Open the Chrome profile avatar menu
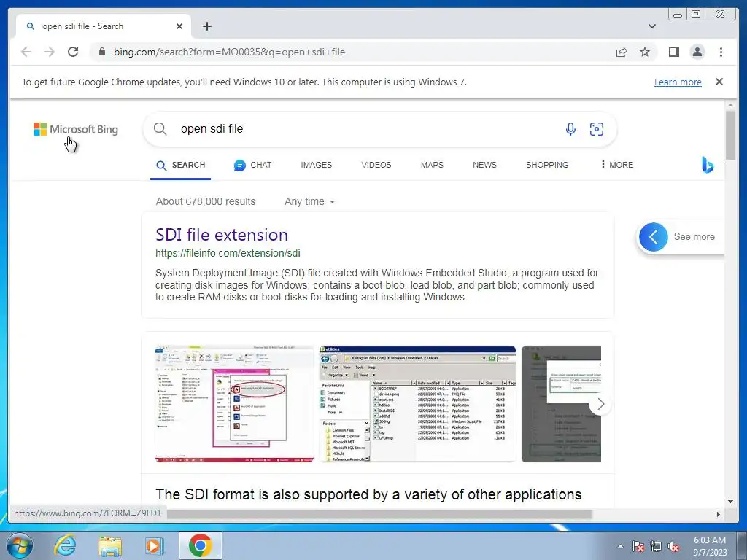 pos(697,52)
